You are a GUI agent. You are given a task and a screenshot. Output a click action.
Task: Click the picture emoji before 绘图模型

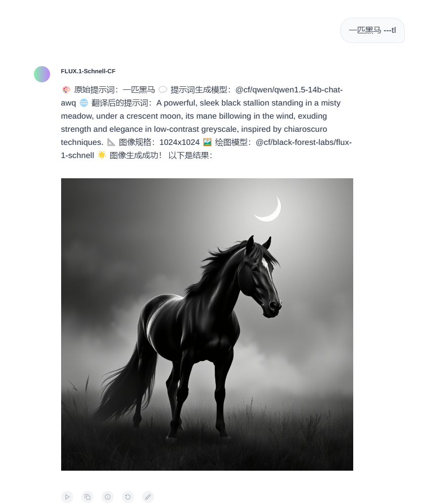pos(207,142)
